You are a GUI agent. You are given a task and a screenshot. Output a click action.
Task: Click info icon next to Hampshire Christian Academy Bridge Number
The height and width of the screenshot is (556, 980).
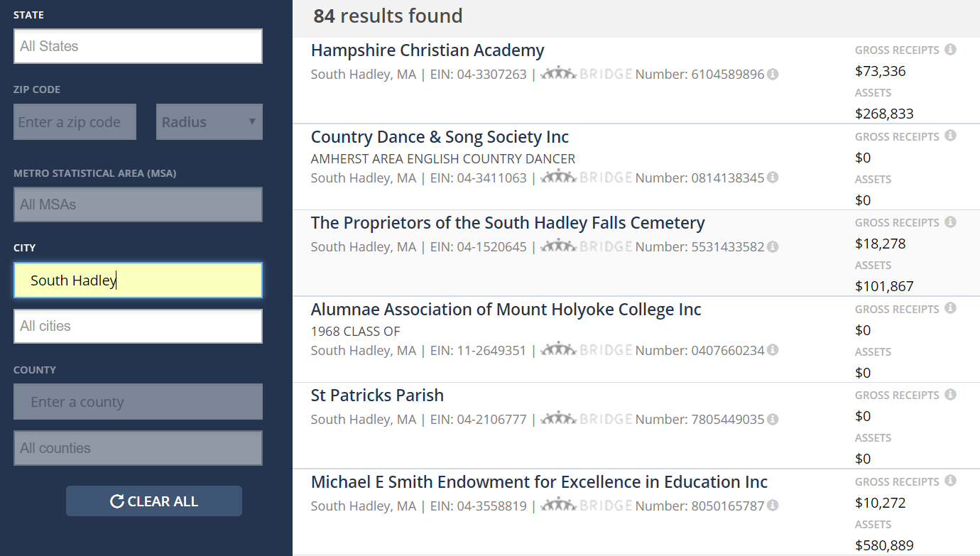pos(773,74)
